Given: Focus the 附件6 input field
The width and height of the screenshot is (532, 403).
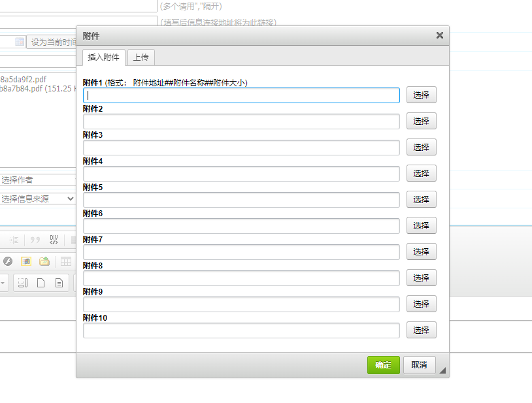Looking at the screenshot, I should point(241,226).
